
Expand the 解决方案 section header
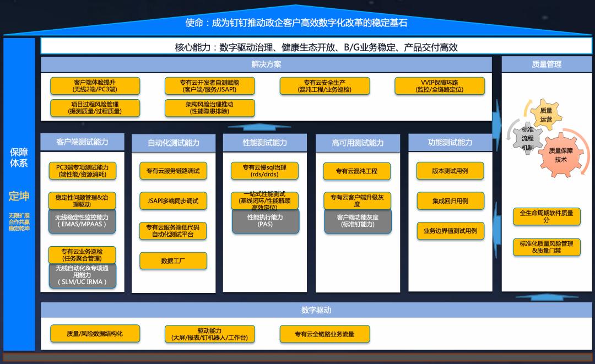coord(265,64)
